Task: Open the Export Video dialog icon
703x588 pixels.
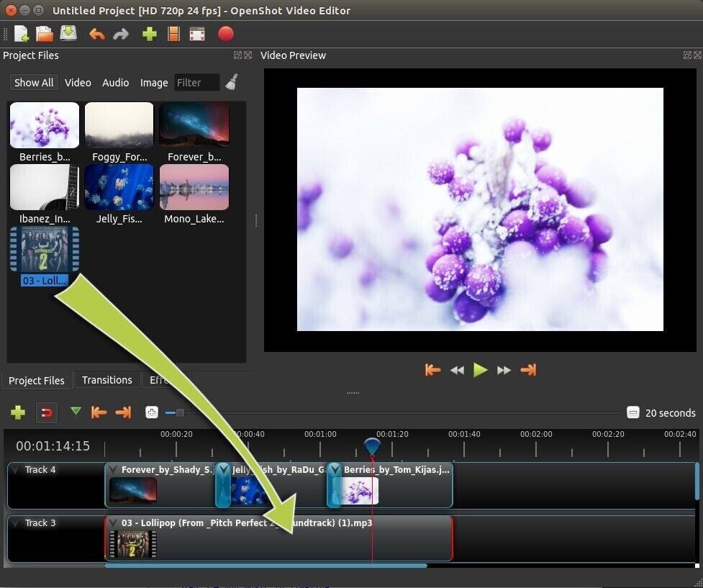Action: coord(225,34)
